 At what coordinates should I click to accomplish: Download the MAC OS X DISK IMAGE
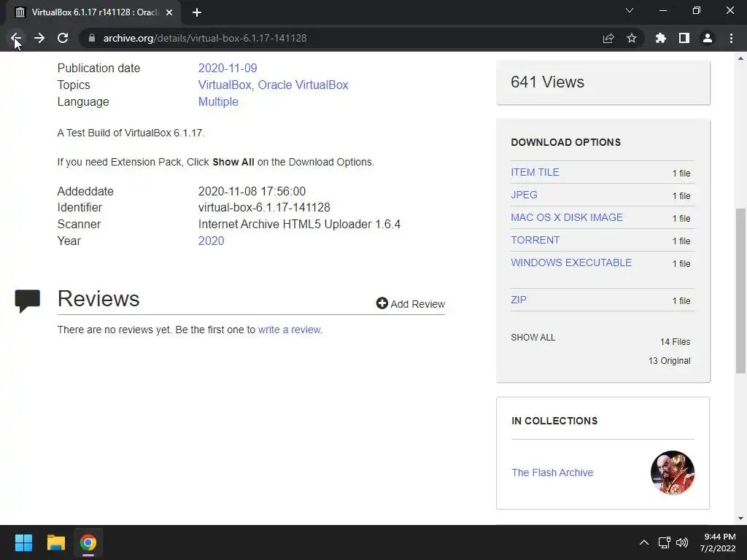coord(567,217)
